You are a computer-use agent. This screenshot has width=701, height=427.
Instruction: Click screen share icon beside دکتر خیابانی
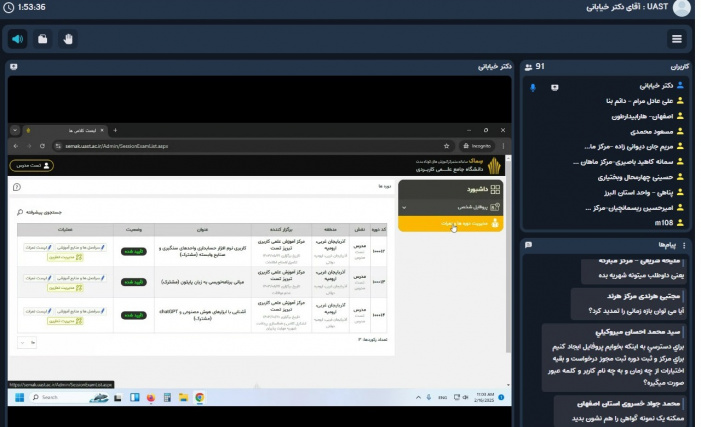pyautogui.click(x=555, y=87)
